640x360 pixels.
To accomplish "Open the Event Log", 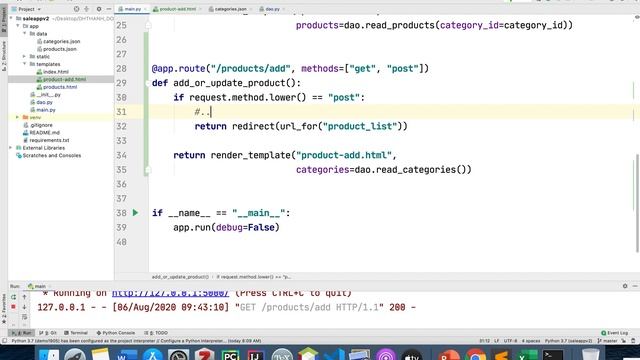I will coord(615,333).
